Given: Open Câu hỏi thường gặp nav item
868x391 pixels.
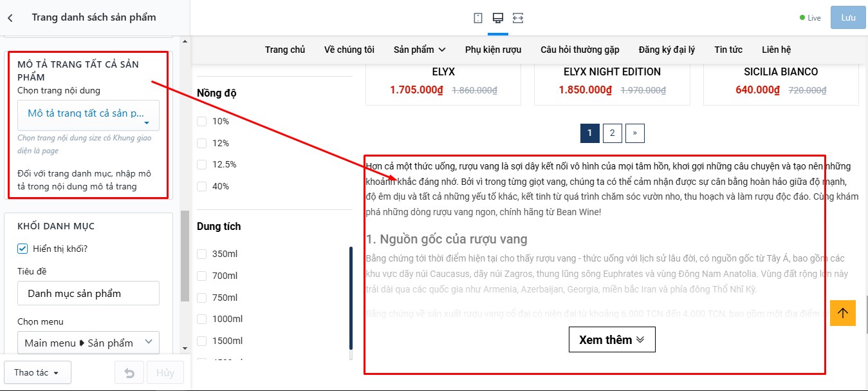Looking at the screenshot, I should [x=580, y=50].
